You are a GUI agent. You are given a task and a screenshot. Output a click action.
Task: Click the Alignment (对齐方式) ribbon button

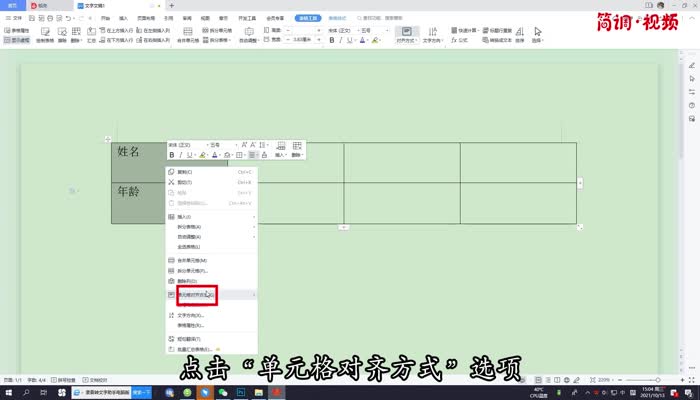coord(407,36)
